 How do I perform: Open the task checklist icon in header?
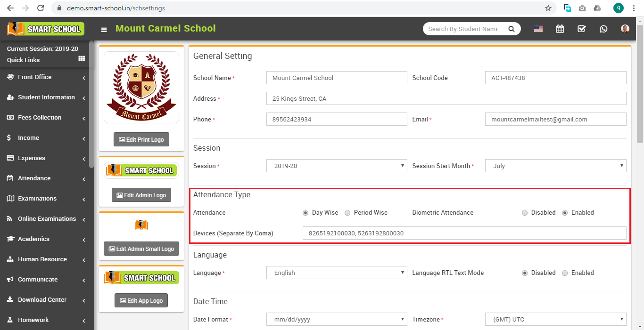pos(581,29)
